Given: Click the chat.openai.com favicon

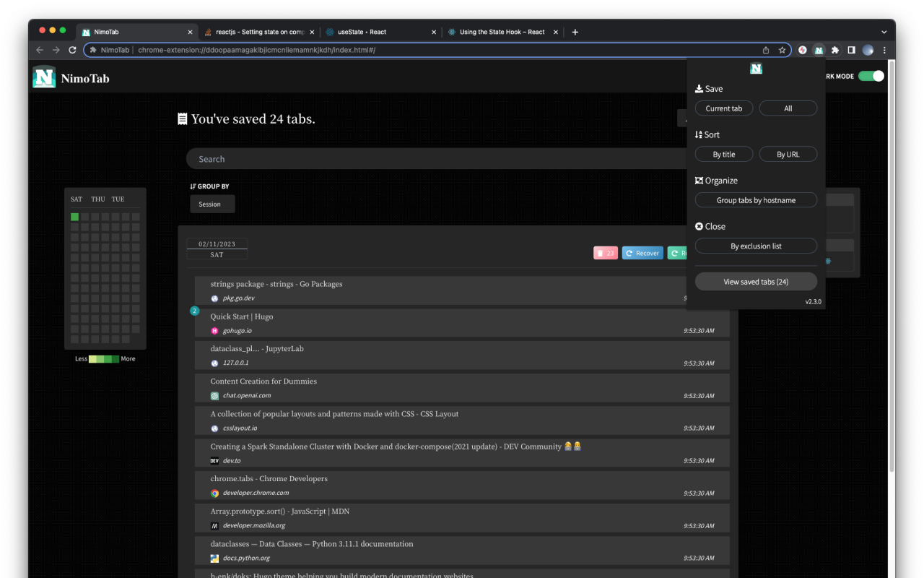Looking at the screenshot, I should click(x=214, y=396).
